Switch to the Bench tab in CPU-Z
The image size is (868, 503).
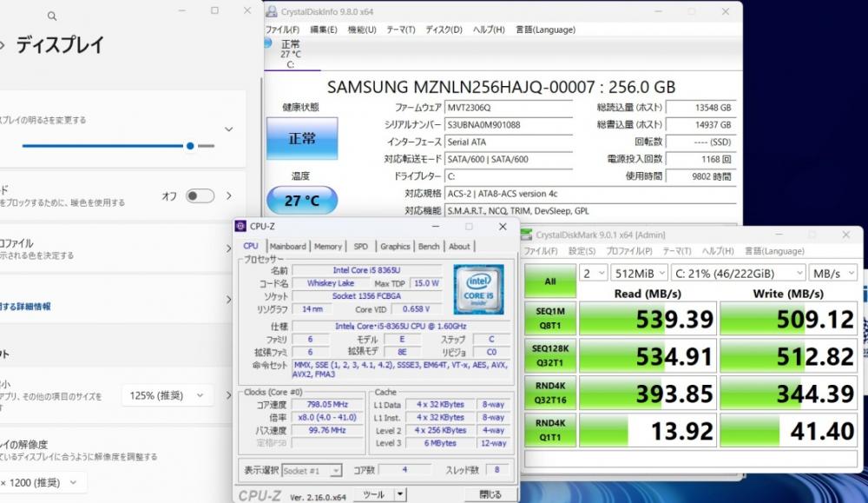click(429, 247)
